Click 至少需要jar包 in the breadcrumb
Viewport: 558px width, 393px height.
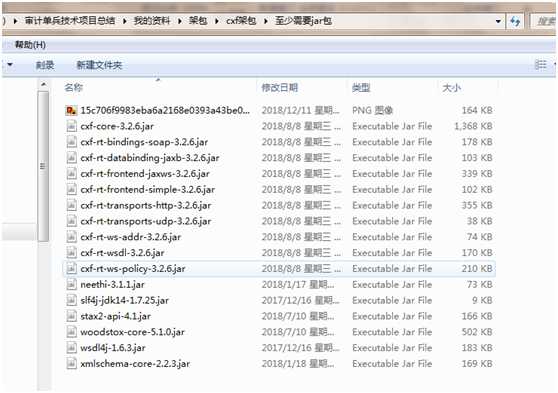(x=303, y=21)
